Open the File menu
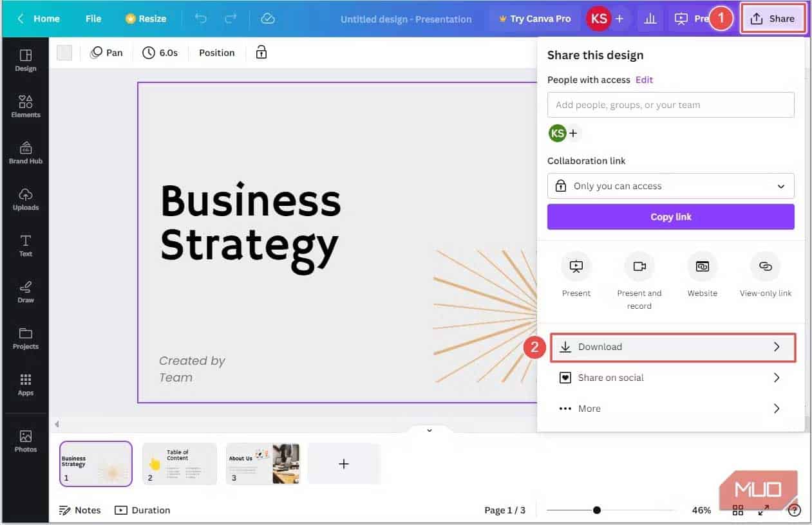Screen dimensions: 812x525 [93, 19]
